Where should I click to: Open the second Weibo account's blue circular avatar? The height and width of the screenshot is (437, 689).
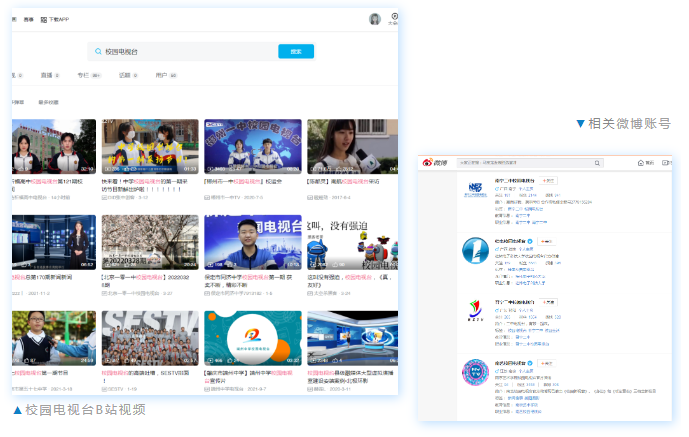(475, 251)
